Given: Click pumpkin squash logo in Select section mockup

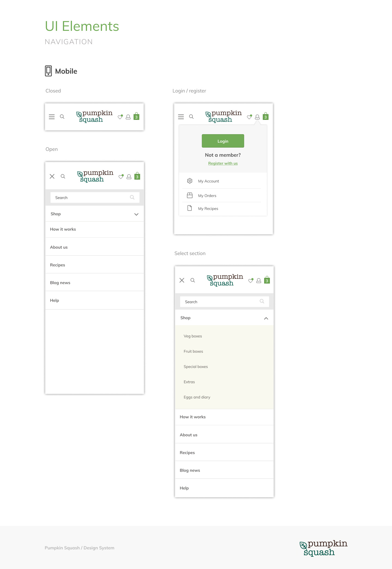Looking at the screenshot, I should (x=225, y=280).
